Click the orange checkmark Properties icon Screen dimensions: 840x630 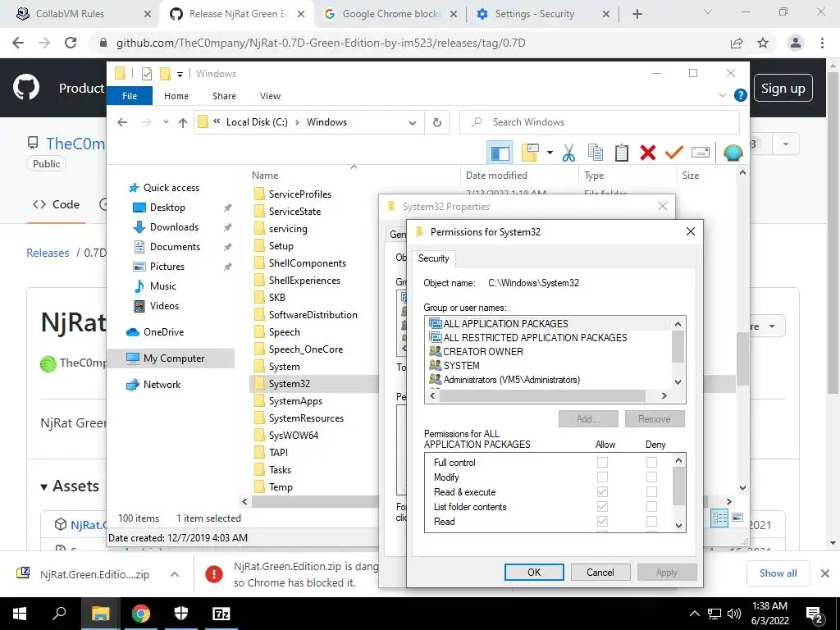click(x=674, y=153)
